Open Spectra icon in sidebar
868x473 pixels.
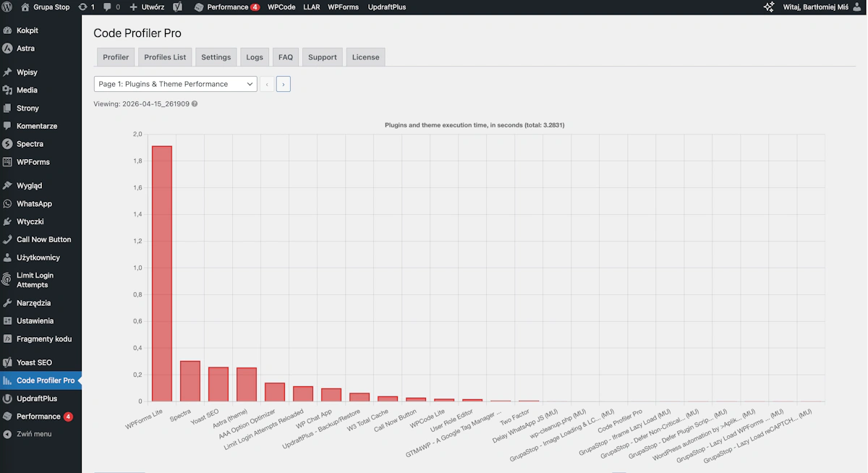pyautogui.click(x=7, y=144)
